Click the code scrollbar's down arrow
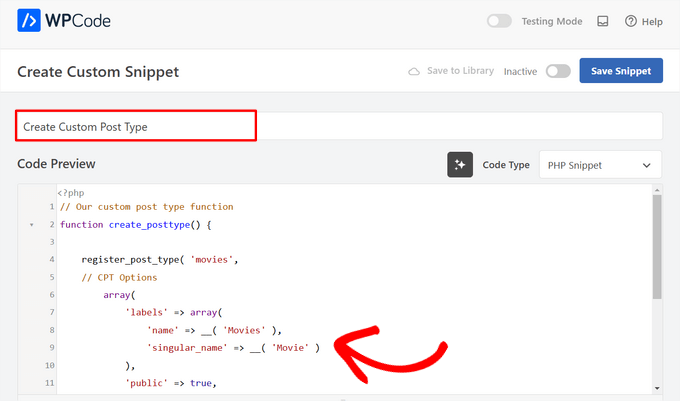680x401 pixels. (656, 388)
